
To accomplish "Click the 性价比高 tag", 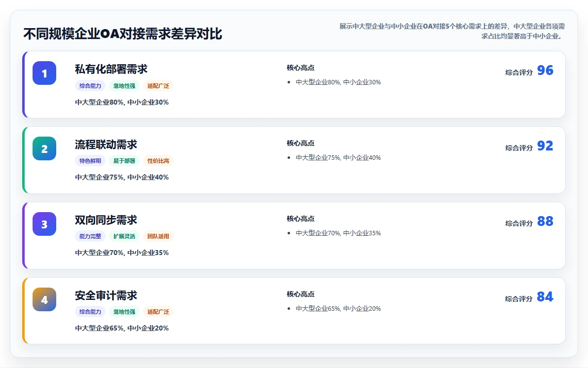I will [x=158, y=161].
